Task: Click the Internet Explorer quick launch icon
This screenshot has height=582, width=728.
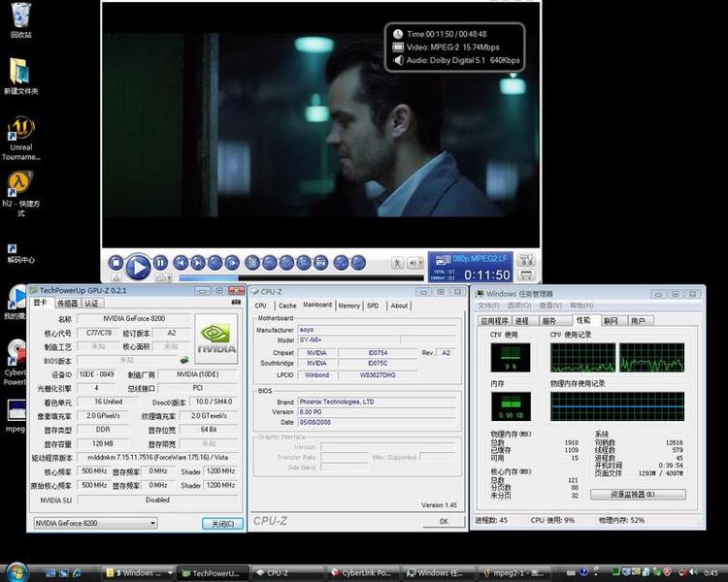Action: (x=77, y=573)
